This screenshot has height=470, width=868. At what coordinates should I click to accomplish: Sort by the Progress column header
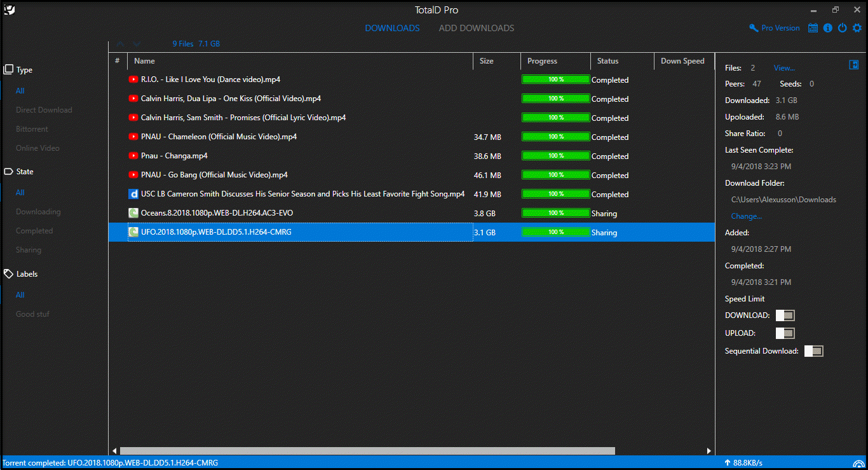[x=555, y=61]
